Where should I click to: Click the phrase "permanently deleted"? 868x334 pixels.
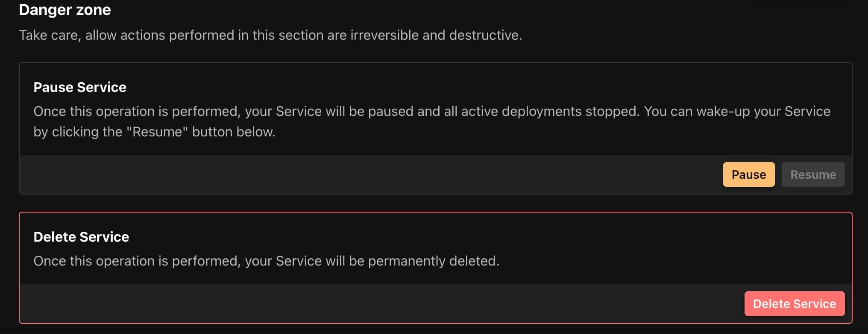433,261
